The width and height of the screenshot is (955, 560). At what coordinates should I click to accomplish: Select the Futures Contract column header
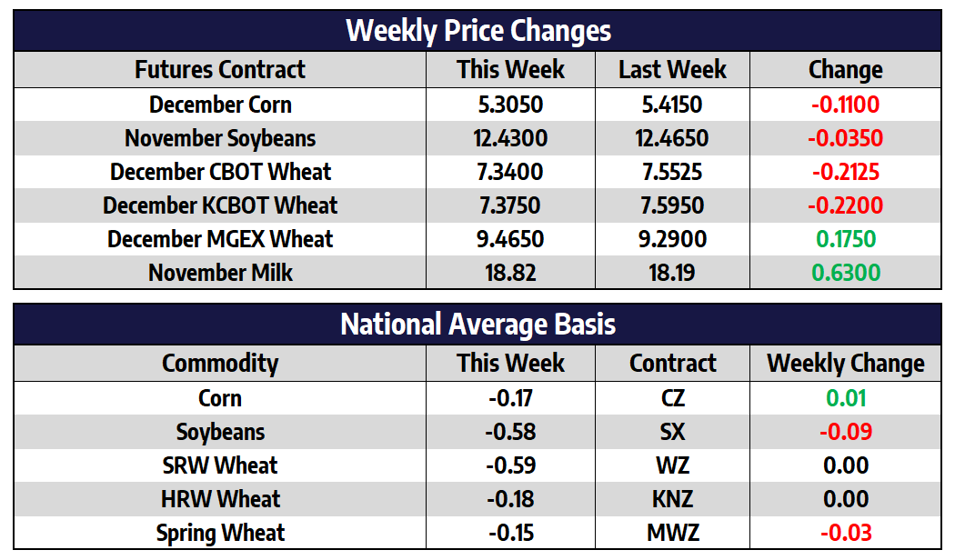coord(220,70)
